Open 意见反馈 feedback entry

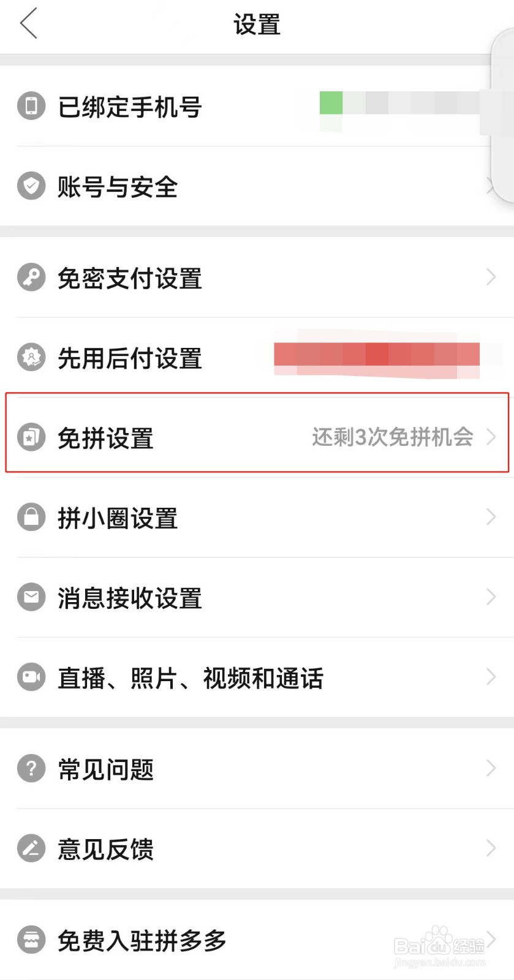coord(257,848)
